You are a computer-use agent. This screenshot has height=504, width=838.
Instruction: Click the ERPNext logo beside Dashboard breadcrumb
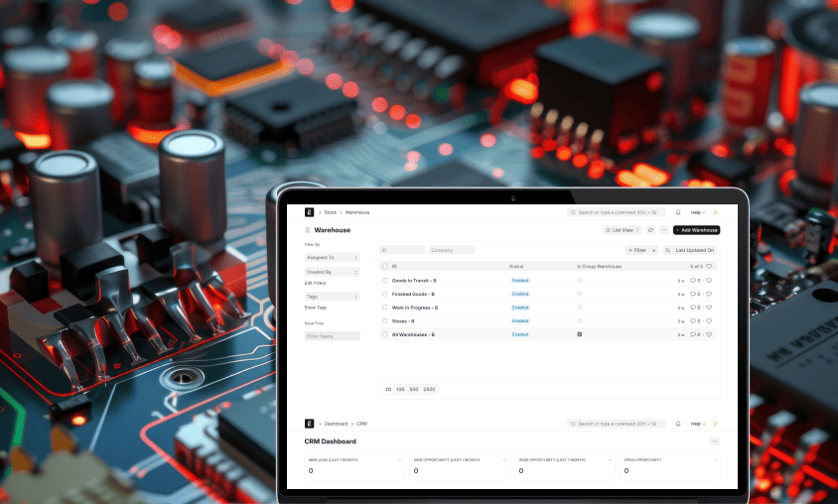click(x=309, y=424)
